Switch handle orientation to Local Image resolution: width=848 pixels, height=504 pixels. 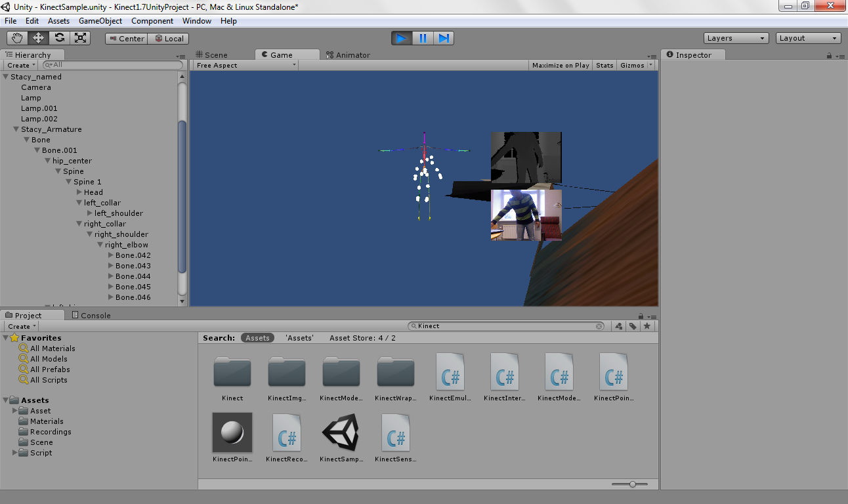[168, 38]
